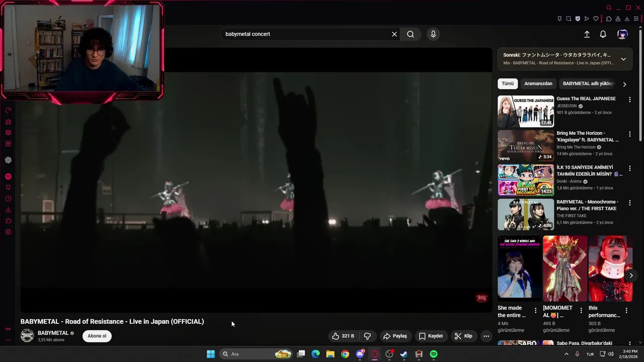Image resolution: width=644 pixels, height=362 pixels.
Task: Open options for [MOMOMETAL] short
Action: [x=581, y=311]
